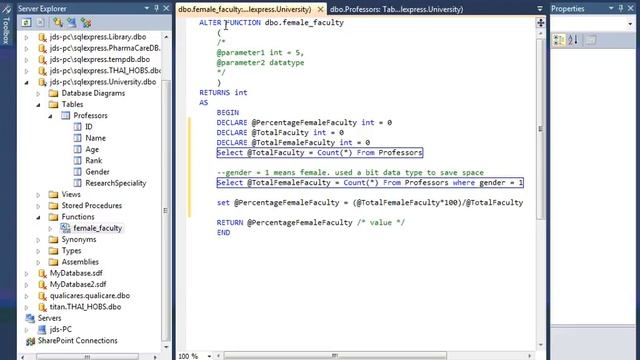Viewport: 640px width, 360px height.
Task: Click the Refresh icon in Server Explorer
Action: coord(27,22)
